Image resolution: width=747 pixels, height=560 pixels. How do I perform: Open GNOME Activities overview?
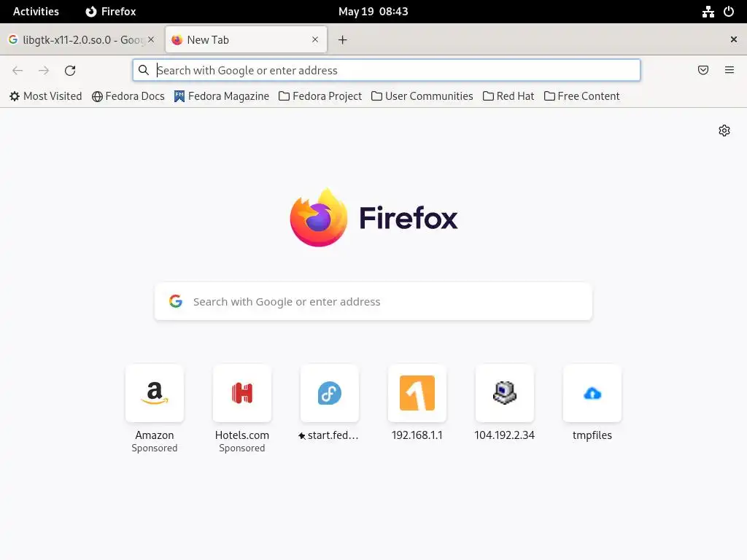click(x=36, y=12)
